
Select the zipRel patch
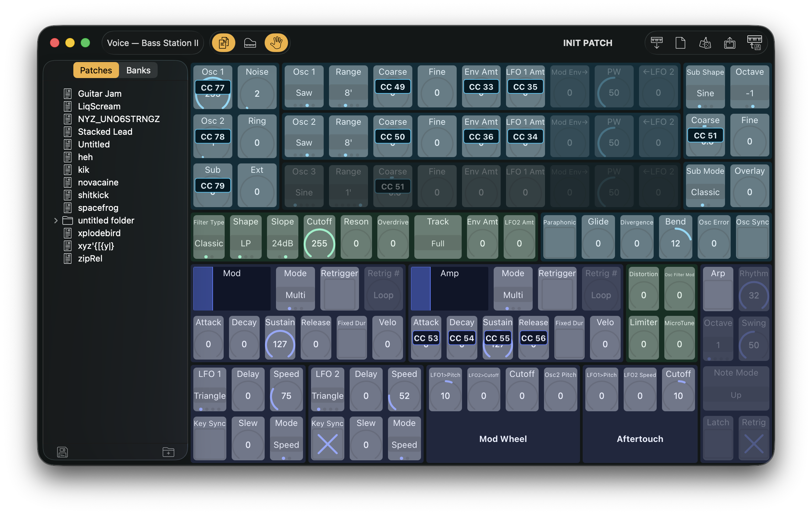(90, 259)
